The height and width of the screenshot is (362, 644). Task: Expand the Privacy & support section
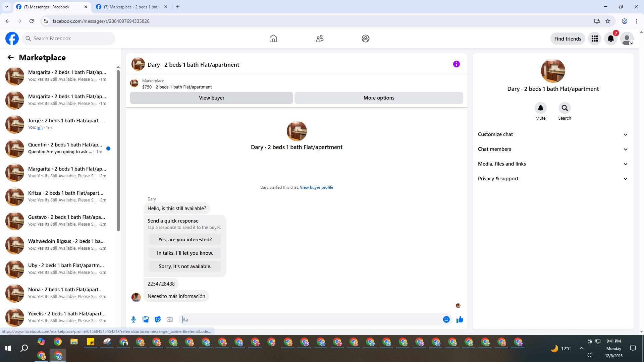553,179
